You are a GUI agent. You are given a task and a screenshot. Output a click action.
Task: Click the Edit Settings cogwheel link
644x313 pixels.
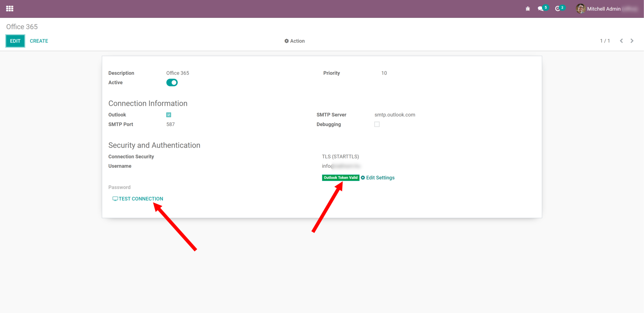(x=380, y=178)
